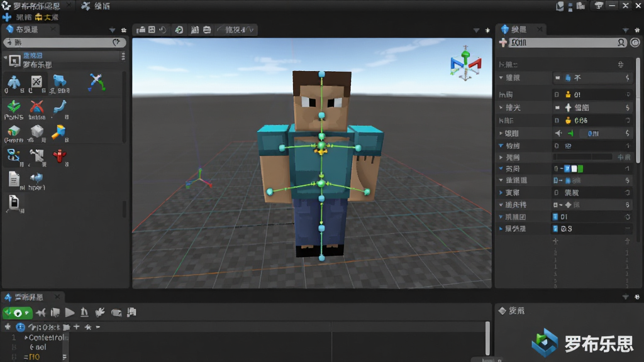Click the magnifier icon in right search field
The width and height of the screenshot is (644, 362).
(621, 43)
